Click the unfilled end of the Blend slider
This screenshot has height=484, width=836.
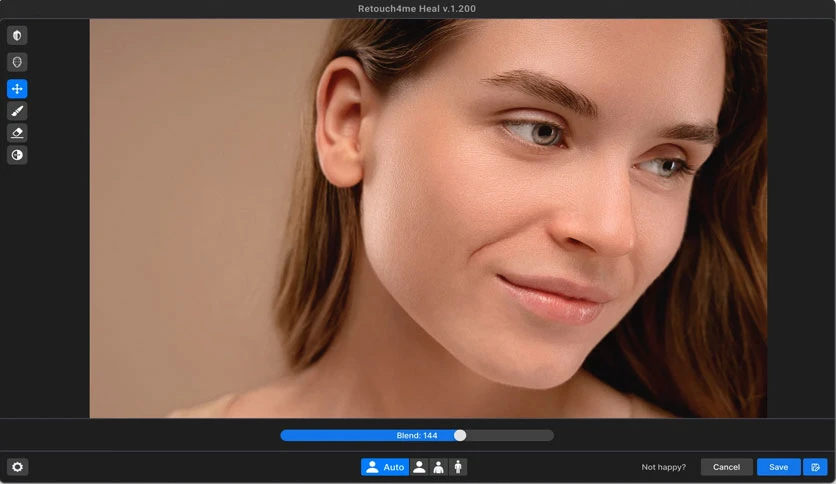[x=510, y=435]
